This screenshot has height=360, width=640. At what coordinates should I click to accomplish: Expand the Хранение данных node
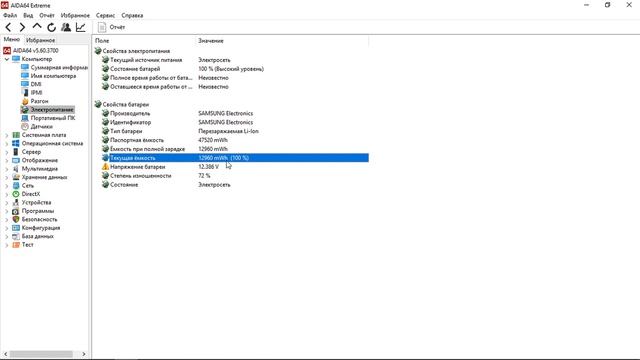pyautogui.click(x=7, y=177)
